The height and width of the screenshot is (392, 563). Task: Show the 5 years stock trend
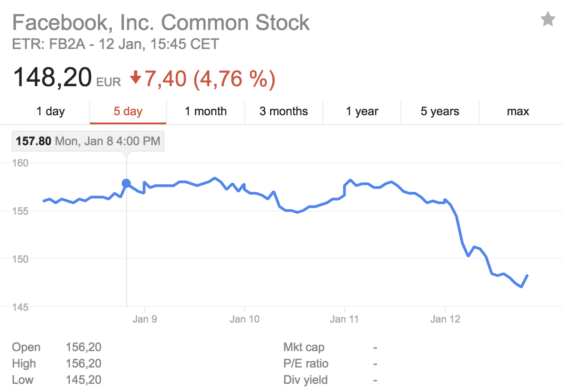(440, 111)
